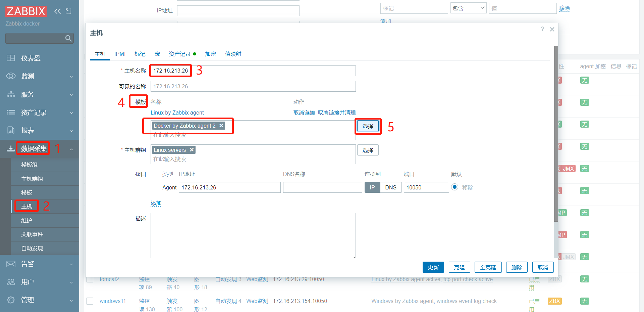Click the Agent IP地址 input field
Image resolution: width=644 pixels, height=312 pixels.
click(230, 187)
